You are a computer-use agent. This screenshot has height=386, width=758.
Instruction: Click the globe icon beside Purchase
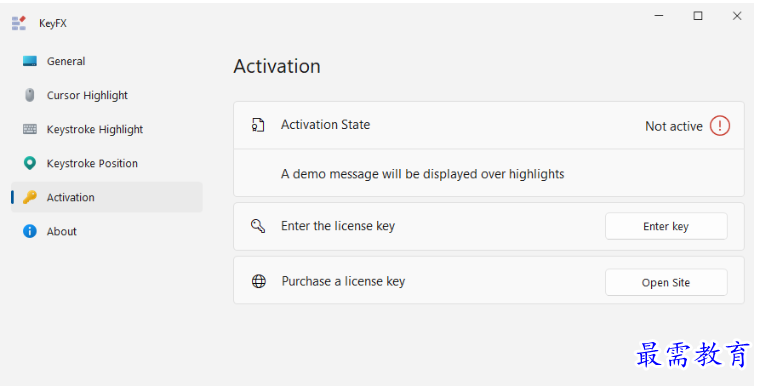pos(259,281)
